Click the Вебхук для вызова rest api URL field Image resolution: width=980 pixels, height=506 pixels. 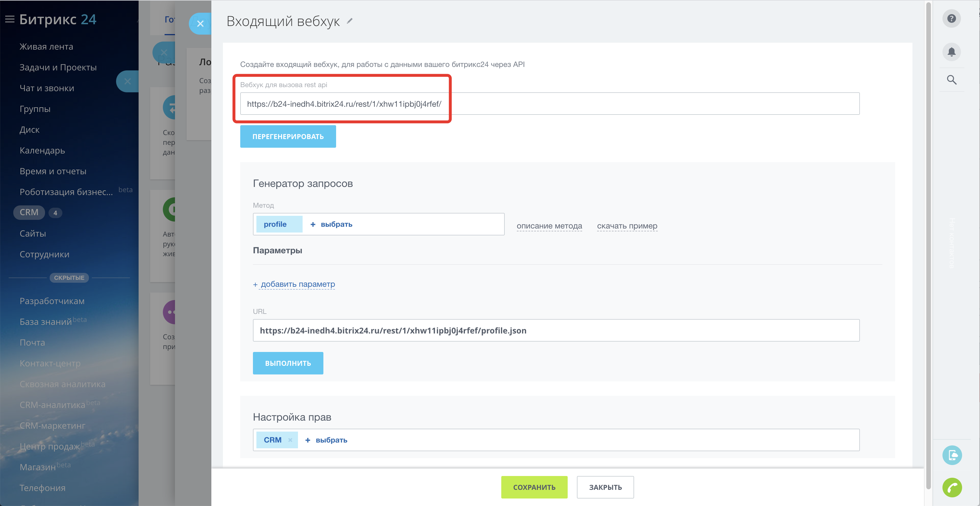549,104
